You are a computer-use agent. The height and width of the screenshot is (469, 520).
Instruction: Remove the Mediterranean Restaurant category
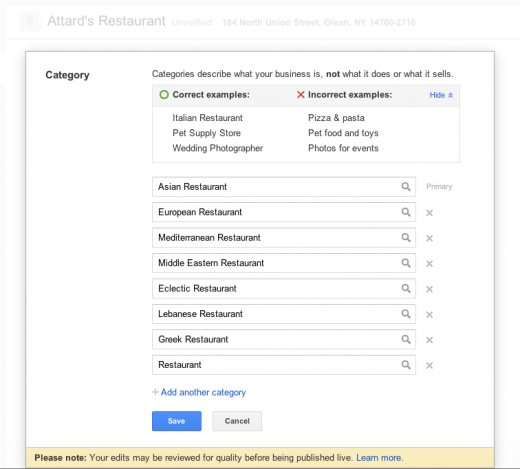(x=429, y=238)
